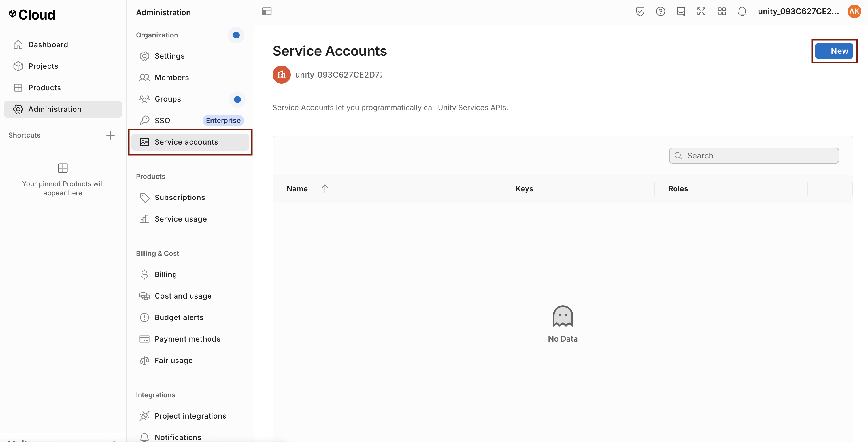The image size is (868, 442).
Task: Sort by the Name column header
Action: tap(297, 188)
